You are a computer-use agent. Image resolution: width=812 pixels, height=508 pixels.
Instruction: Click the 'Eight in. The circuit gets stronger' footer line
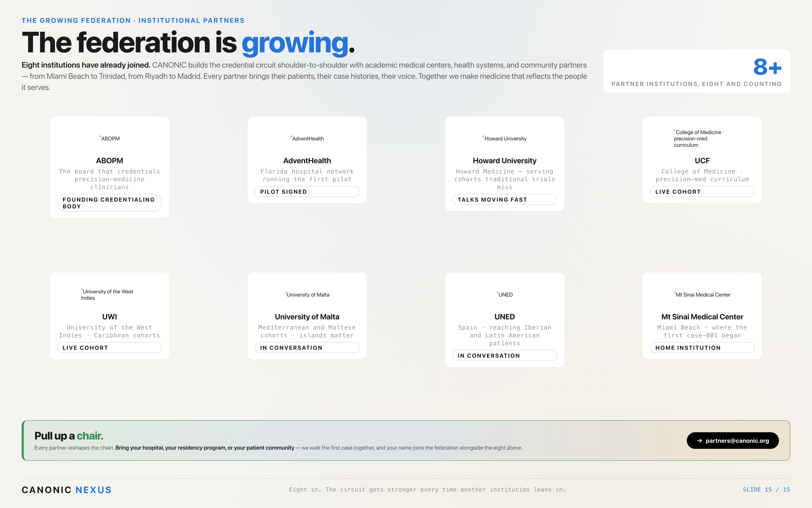point(427,489)
